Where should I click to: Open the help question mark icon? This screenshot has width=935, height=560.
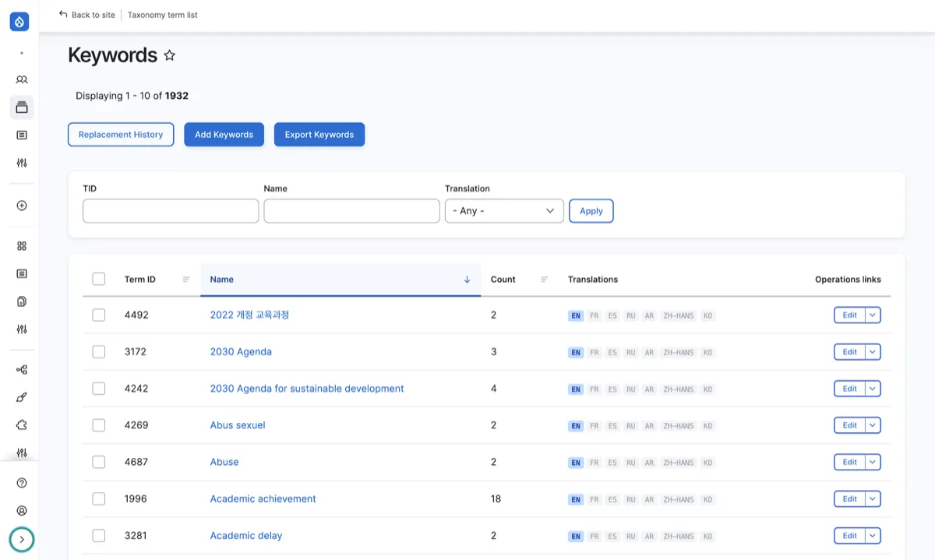(22, 483)
